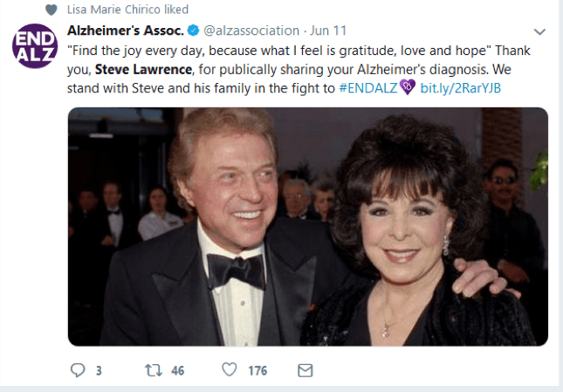Viewport: 563px width, 392px height.
Task: Open the tweet's Jun 11 timestamp
Action: coord(328,31)
